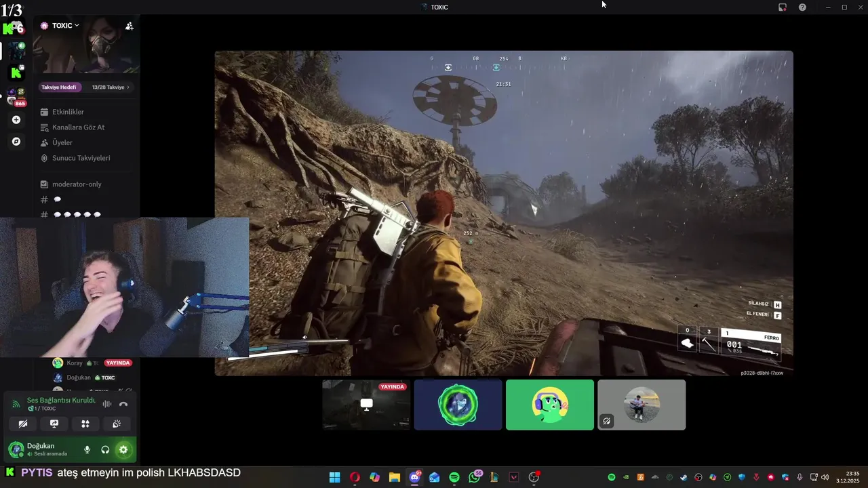The width and height of the screenshot is (868, 488).
Task: Select participant tile with blue green-ringed avatar
Action: point(458,405)
